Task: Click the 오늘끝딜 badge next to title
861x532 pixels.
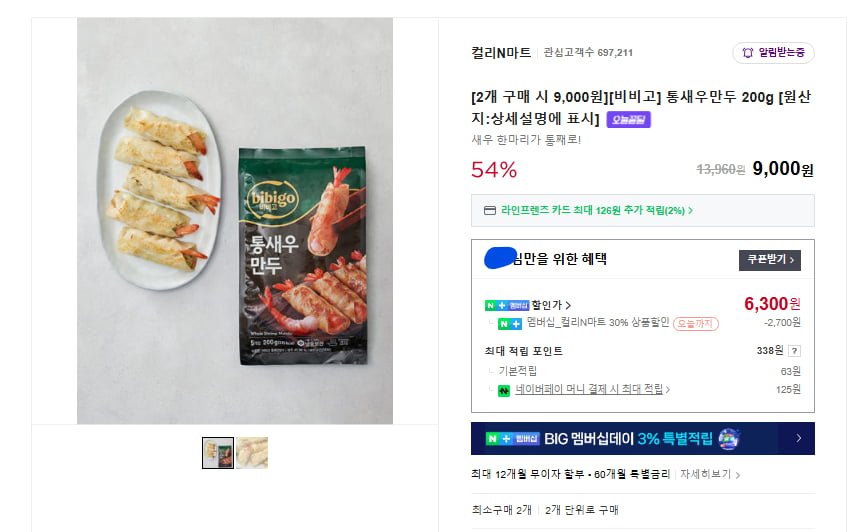Action: tap(628, 120)
